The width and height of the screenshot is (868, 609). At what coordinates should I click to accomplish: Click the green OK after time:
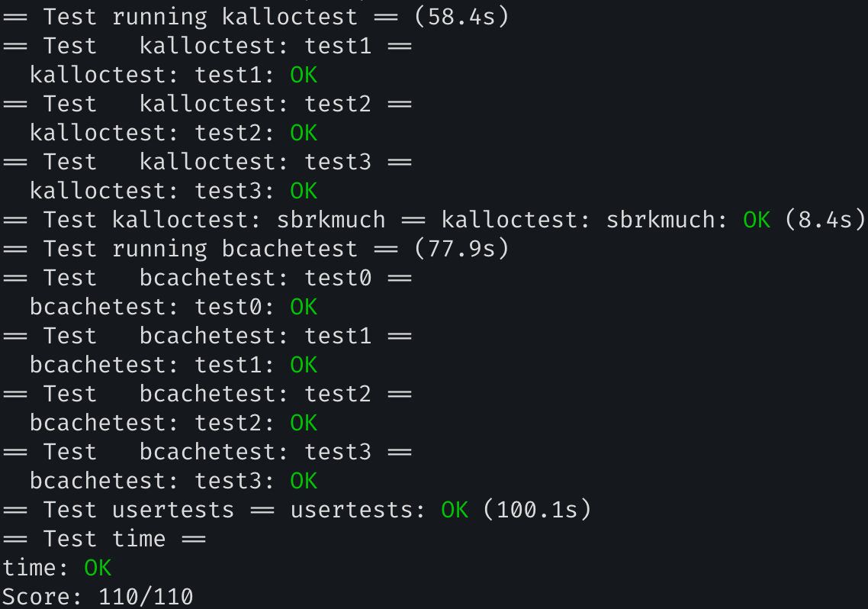[x=98, y=568]
